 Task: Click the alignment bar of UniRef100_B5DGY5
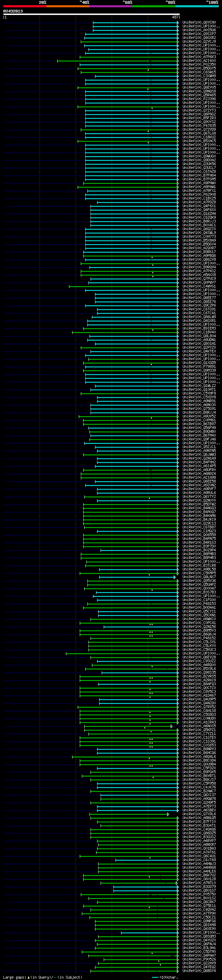128,68
